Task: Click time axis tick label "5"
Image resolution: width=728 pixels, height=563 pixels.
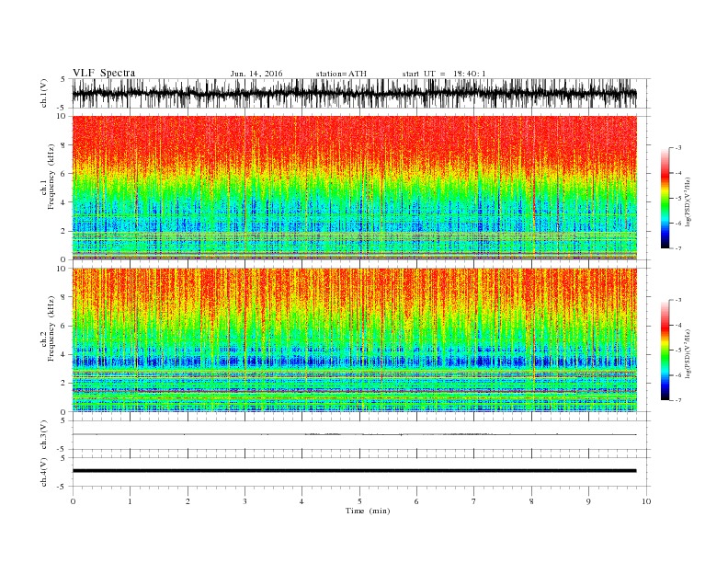Action: tap(359, 501)
